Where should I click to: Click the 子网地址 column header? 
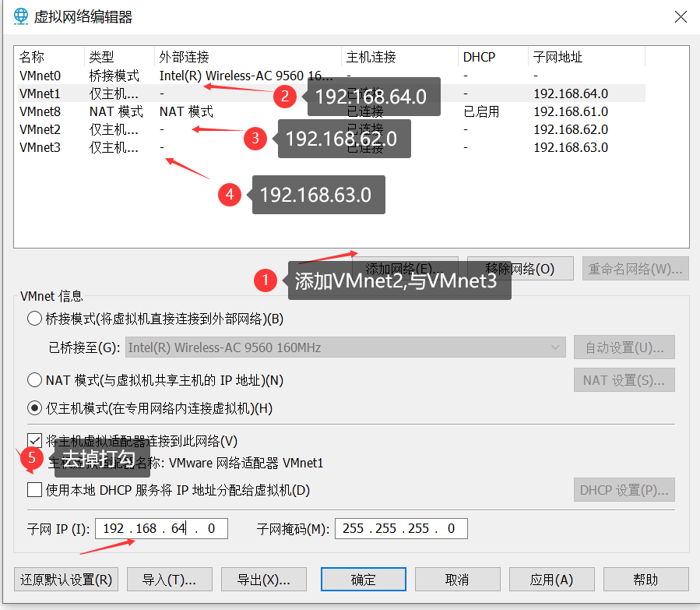[x=587, y=57]
